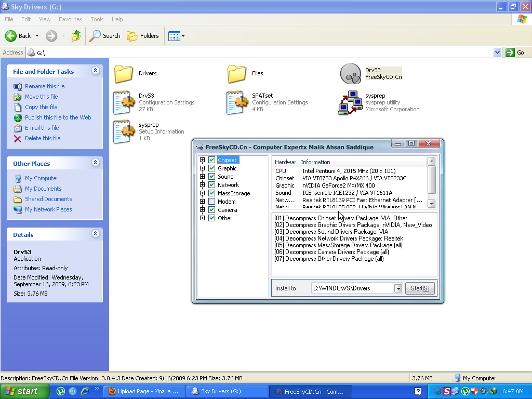Open the sysprep utility icon
The width and height of the screenshot is (532, 399).
(x=350, y=102)
